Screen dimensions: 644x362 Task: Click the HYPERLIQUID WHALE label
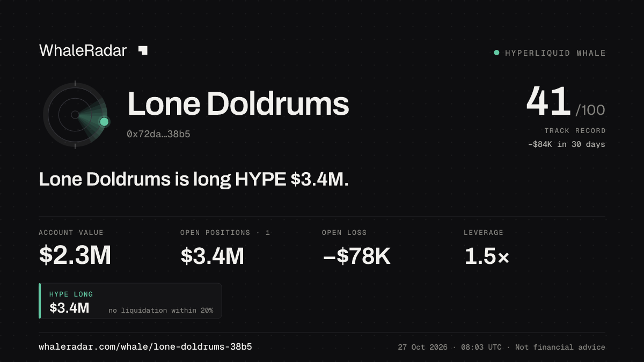(555, 53)
